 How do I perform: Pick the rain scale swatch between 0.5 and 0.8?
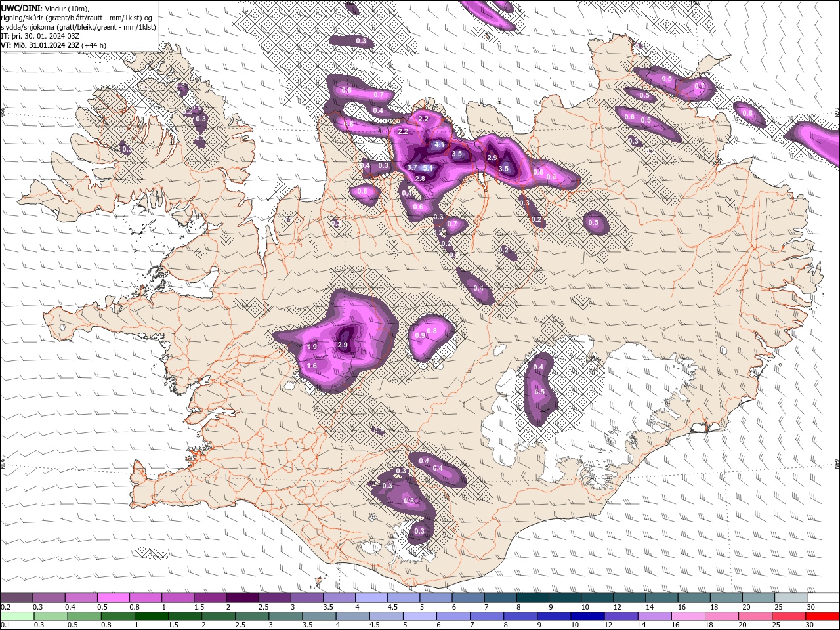coord(85,616)
